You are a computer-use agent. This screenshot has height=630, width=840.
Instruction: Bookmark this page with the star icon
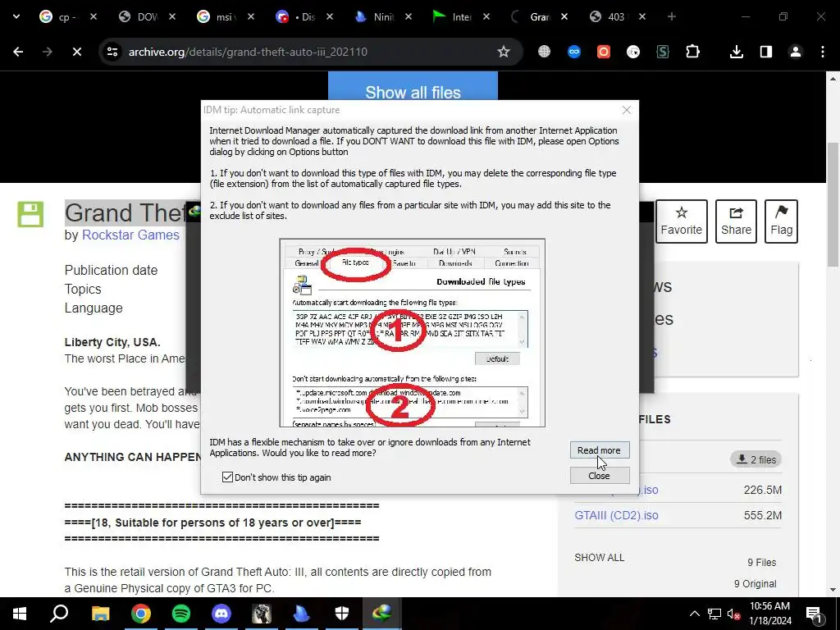coord(503,52)
